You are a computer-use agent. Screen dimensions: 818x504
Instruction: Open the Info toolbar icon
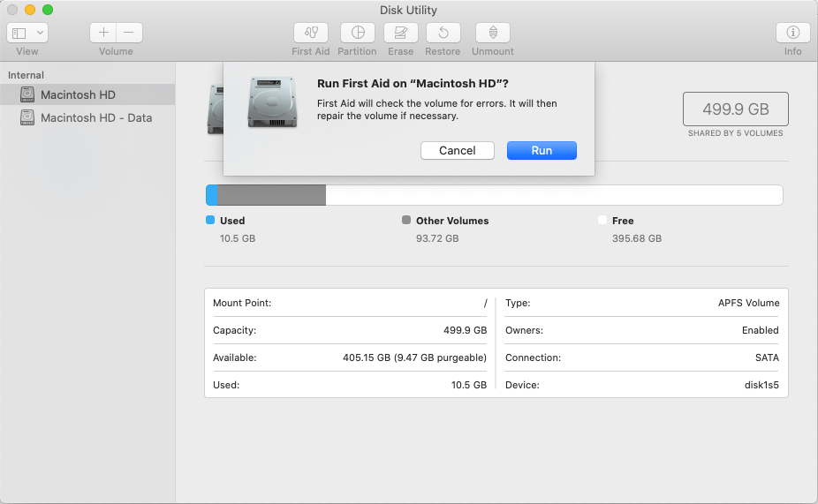[793, 33]
